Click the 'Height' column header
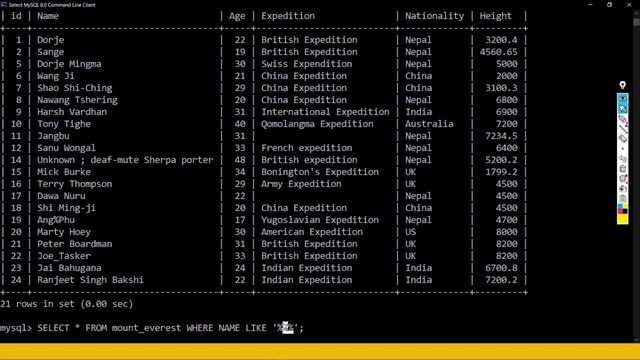 click(x=495, y=16)
